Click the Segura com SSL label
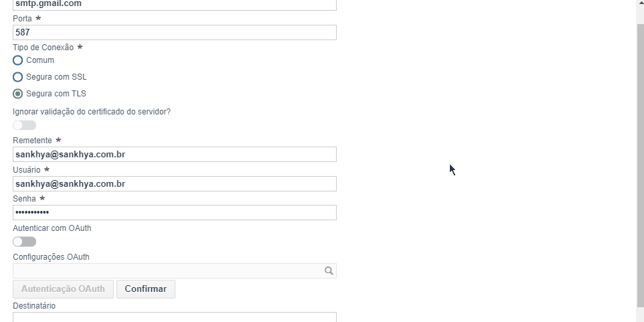 (x=56, y=77)
